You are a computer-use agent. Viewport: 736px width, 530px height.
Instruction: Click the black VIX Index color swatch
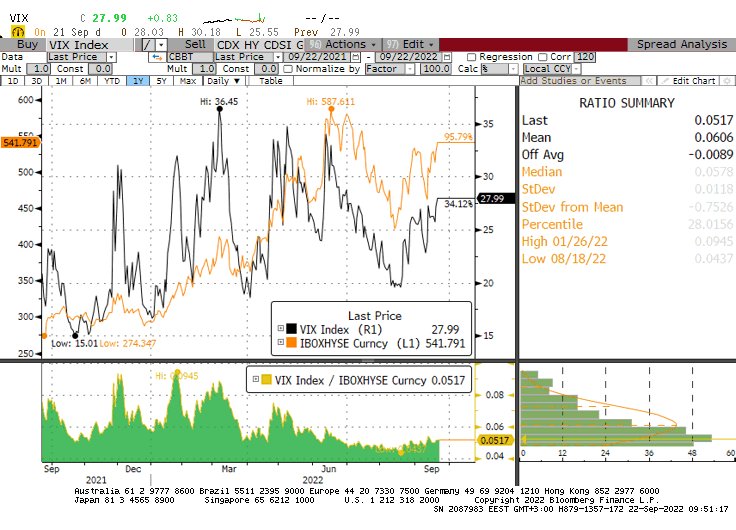[x=291, y=328]
